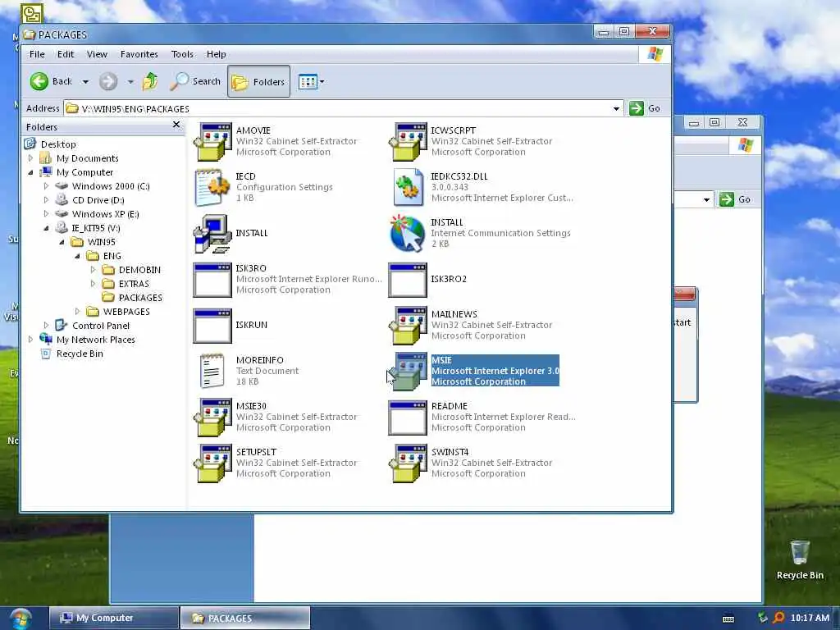
Task: Select the MSIE30 self-extractor icon
Action: 212,418
